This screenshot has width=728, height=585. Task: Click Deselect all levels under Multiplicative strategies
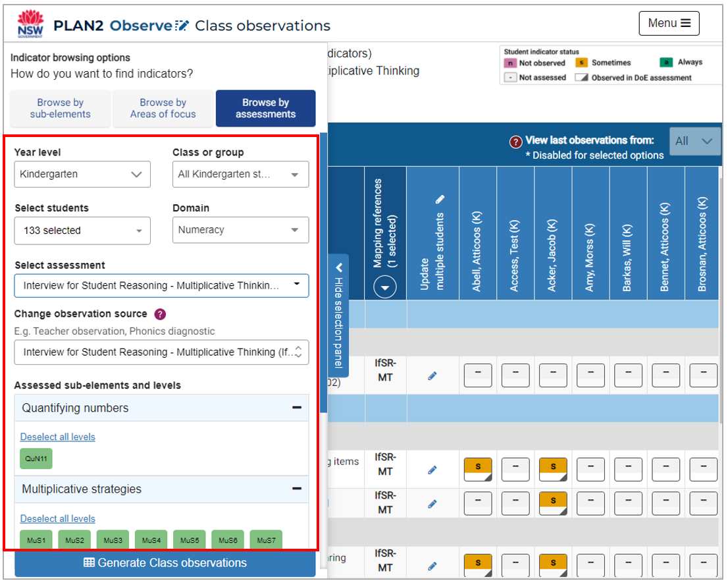coord(57,518)
